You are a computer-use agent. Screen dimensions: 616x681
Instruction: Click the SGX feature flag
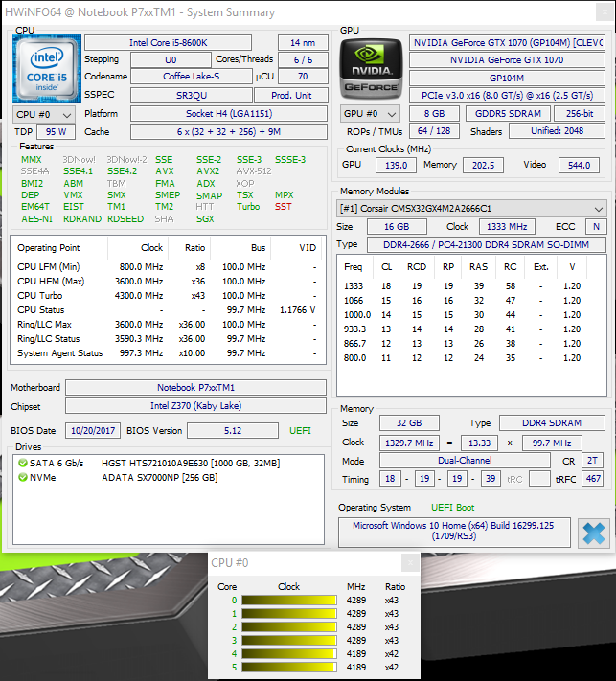pos(205,219)
